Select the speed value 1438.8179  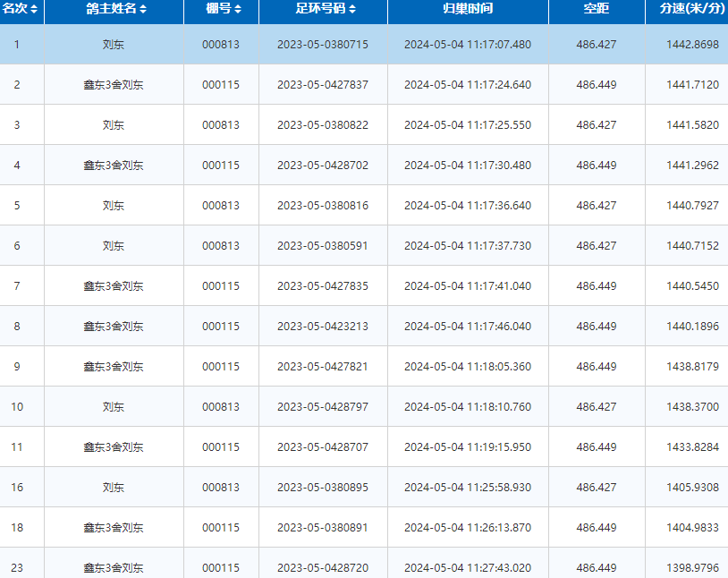coord(692,367)
